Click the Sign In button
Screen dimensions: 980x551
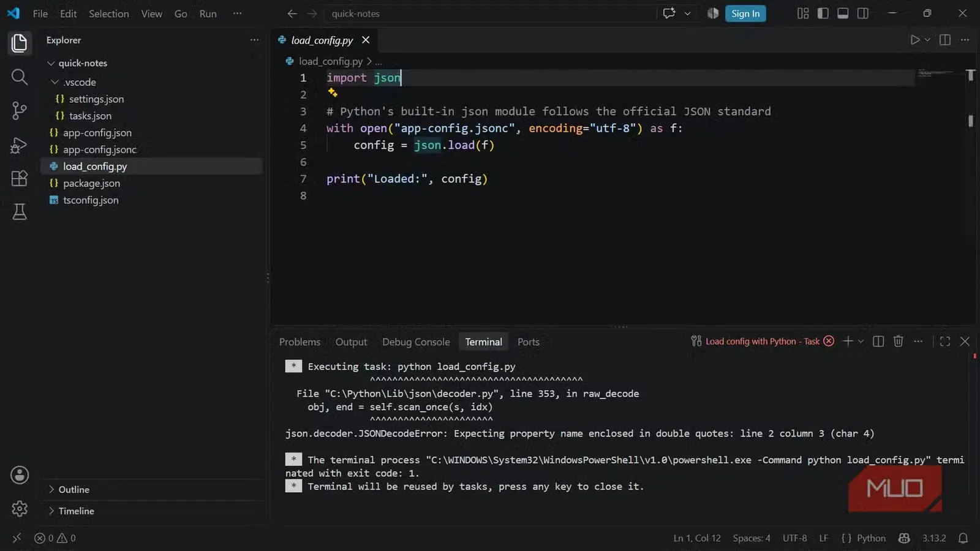(745, 13)
